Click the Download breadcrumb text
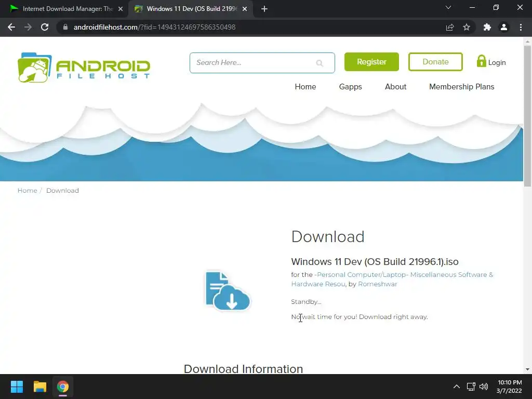This screenshot has height=399, width=532. coord(62,191)
